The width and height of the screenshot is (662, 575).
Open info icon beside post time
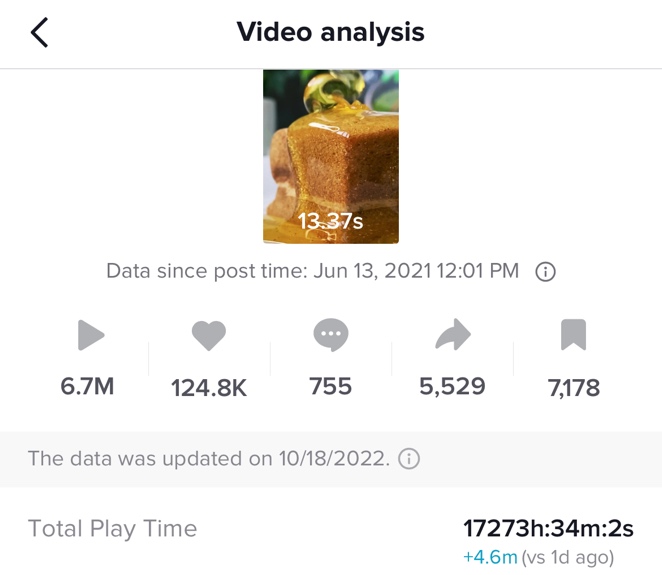point(546,272)
